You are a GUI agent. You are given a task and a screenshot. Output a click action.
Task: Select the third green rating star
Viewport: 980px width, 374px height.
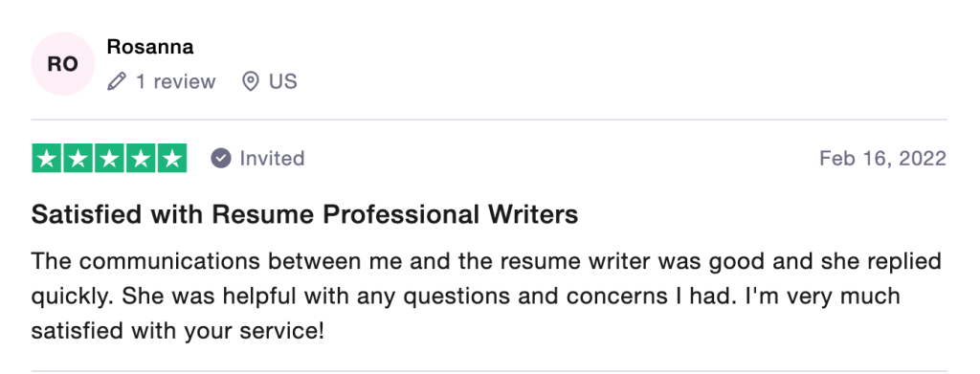[x=109, y=158]
